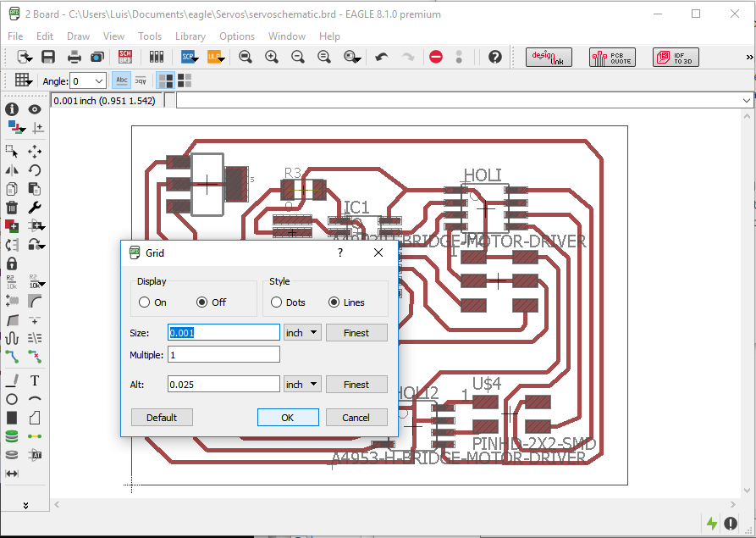The width and height of the screenshot is (756, 538).
Task: Select the Circle drawing tool
Action: tap(12, 399)
